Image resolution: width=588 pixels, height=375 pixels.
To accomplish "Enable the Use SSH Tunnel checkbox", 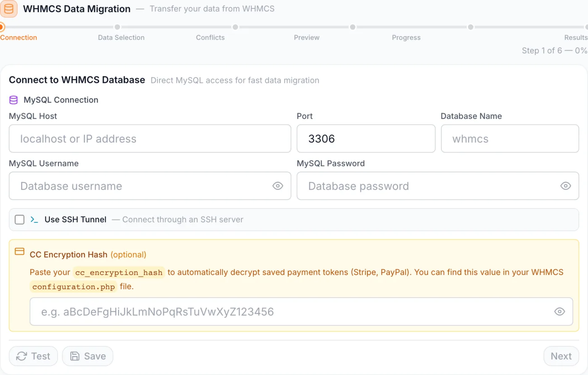I will coord(19,219).
